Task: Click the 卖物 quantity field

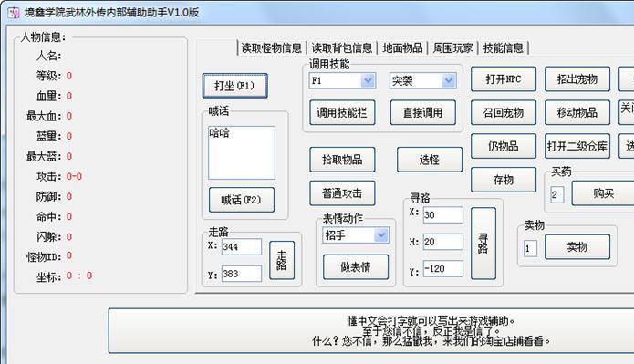Action: point(530,248)
